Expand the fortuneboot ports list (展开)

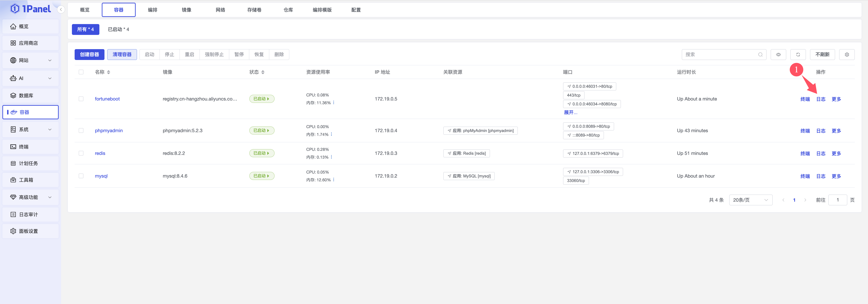click(570, 113)
